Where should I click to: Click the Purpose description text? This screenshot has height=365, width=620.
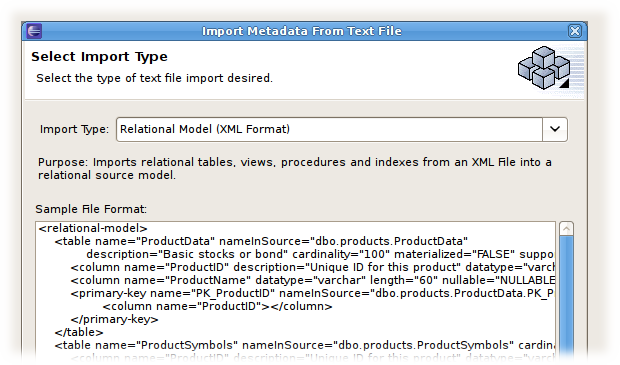tap(295, 168)
